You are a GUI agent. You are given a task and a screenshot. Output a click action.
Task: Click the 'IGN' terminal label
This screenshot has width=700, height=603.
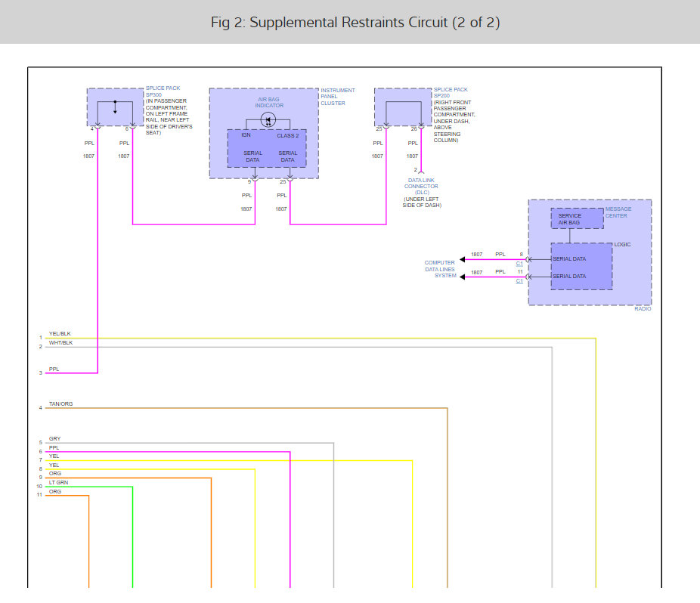[x=246, y=135]
